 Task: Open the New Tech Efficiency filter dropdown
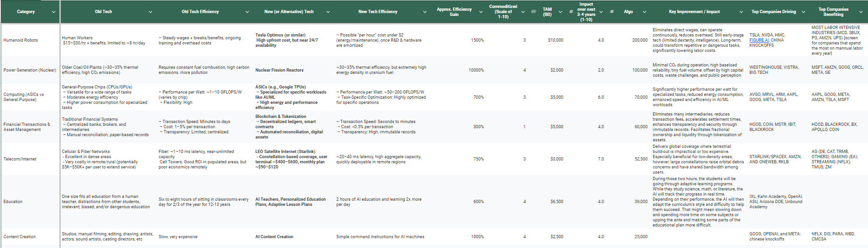coord(425,12)
